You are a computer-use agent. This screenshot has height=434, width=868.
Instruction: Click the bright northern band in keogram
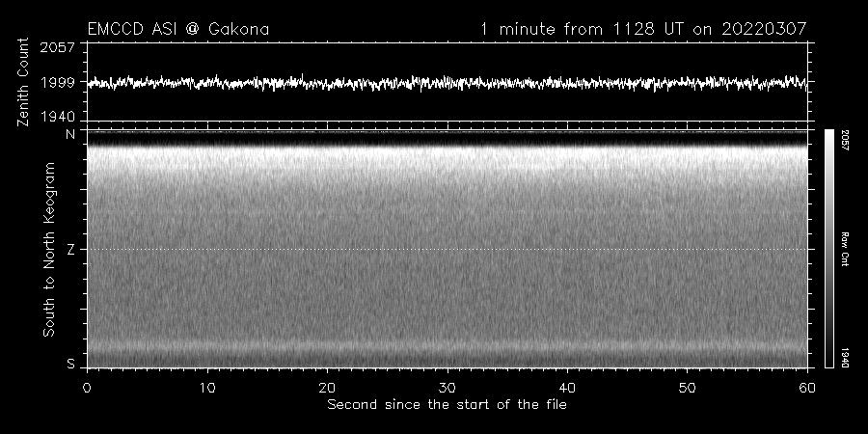(448, 158)
